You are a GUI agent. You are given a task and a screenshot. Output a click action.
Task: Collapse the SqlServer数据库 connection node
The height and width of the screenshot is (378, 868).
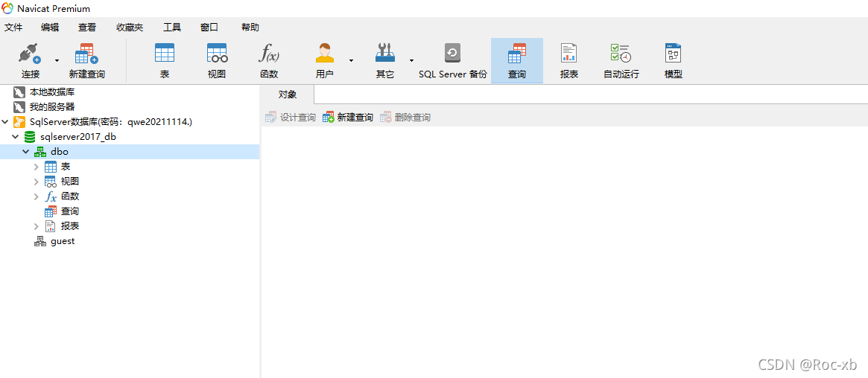tap(5, 121)
